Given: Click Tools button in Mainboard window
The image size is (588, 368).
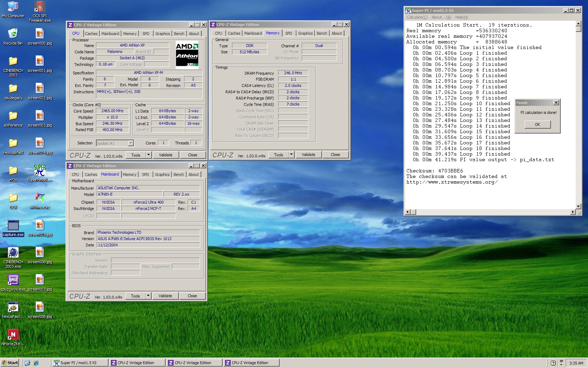Looking at the screenshot, I should click(135, 296).
